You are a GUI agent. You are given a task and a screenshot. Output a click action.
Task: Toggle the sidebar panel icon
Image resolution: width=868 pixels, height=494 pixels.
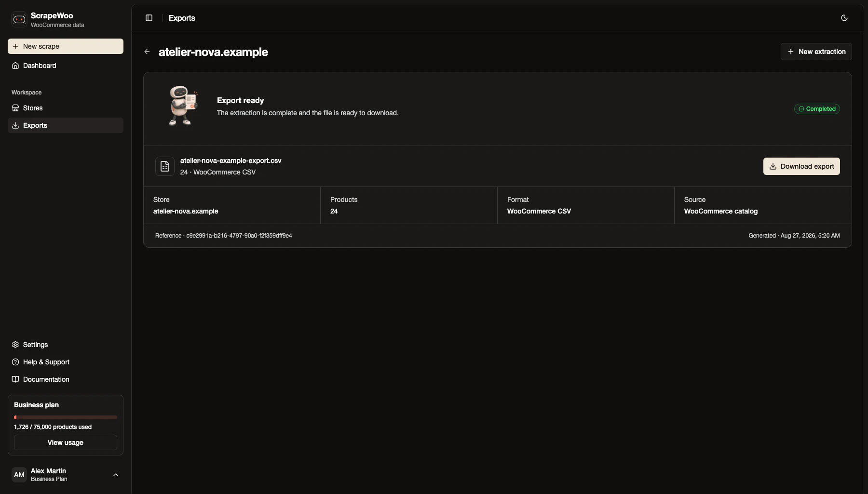click(149, 18)
